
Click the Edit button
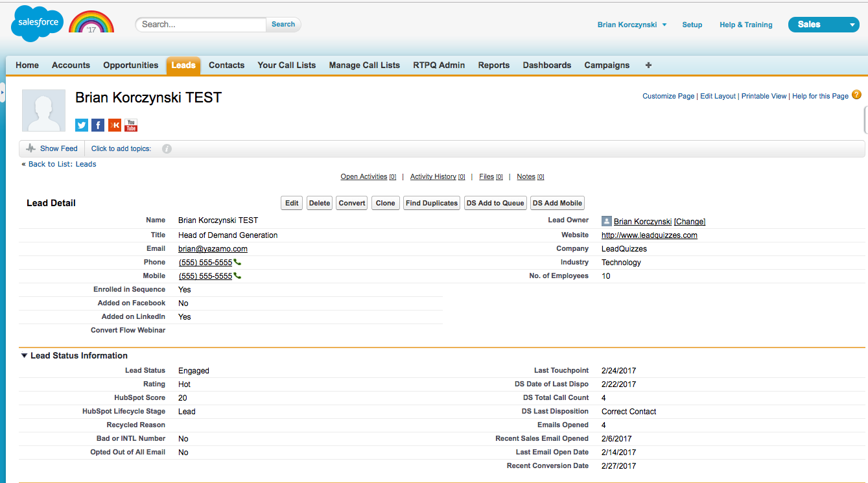(x=292, y=204)
